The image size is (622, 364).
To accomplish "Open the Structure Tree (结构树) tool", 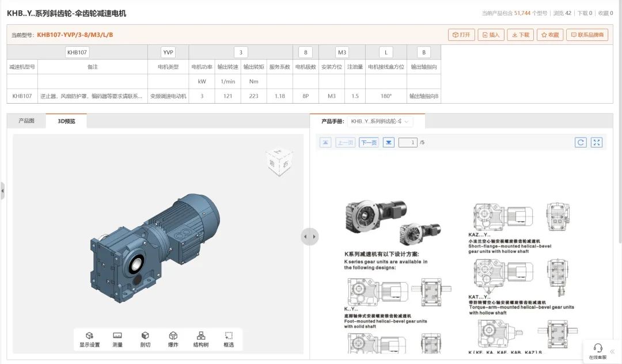I will coord(201,340).
